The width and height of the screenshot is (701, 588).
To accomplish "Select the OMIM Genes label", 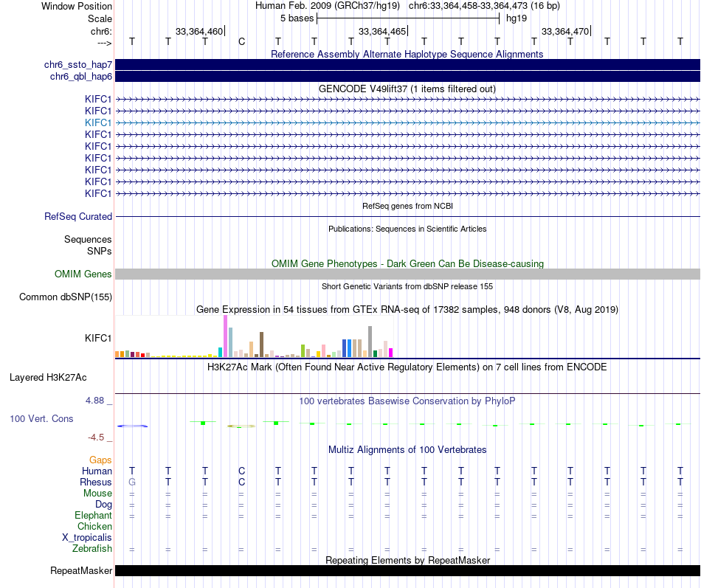I will [x=83, y=274].
